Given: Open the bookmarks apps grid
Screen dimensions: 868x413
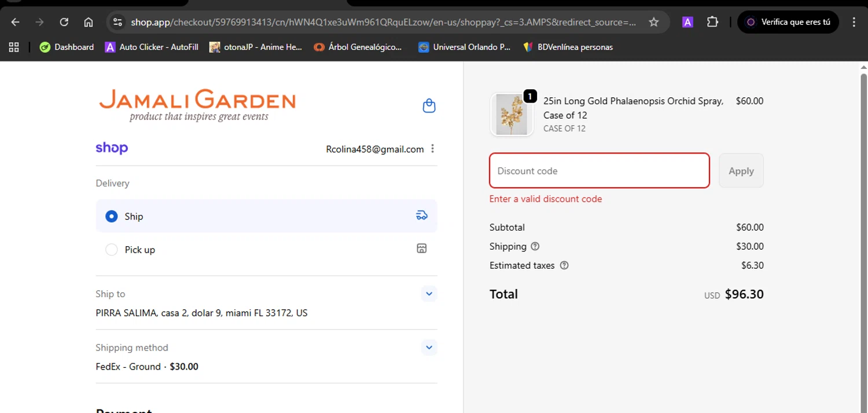Looking at the screenshot, I should click(14, 47).
